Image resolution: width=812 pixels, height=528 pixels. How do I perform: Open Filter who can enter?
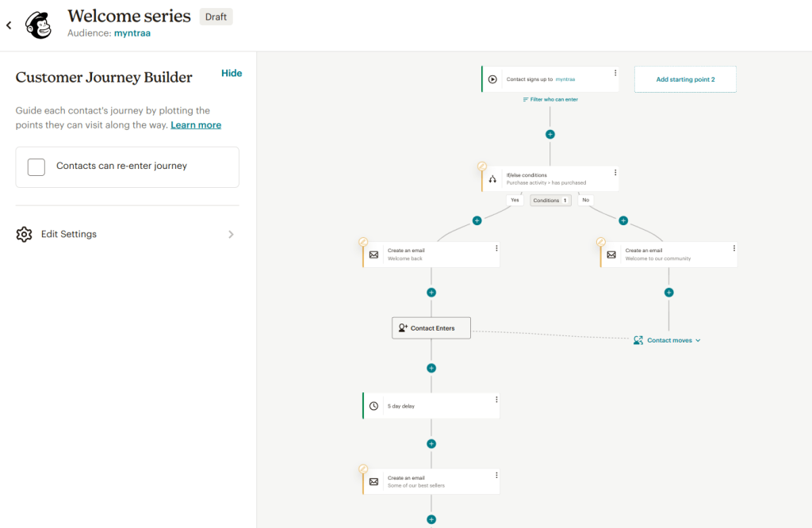pos(550,99)
